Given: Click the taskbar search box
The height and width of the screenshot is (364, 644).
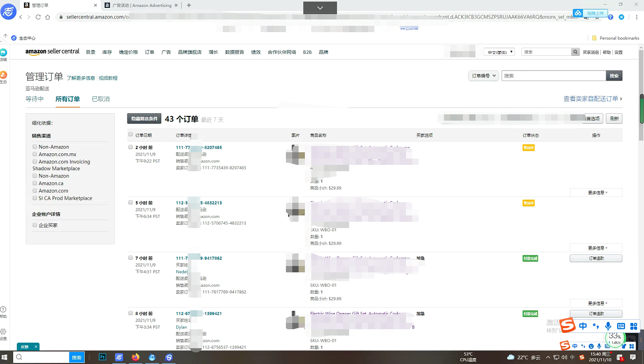Looking at the screenshot, I should click(x=41, y=357).
